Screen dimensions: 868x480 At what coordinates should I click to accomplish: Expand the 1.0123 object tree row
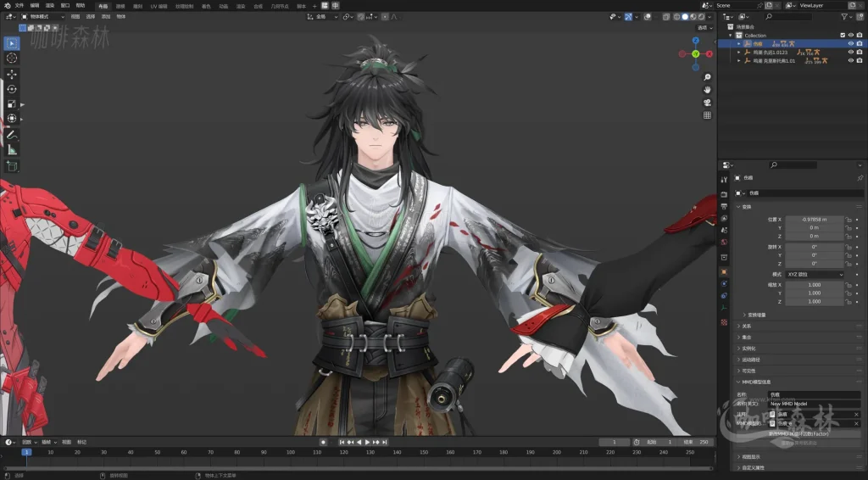pyautogui.click(x=738, y=52)
